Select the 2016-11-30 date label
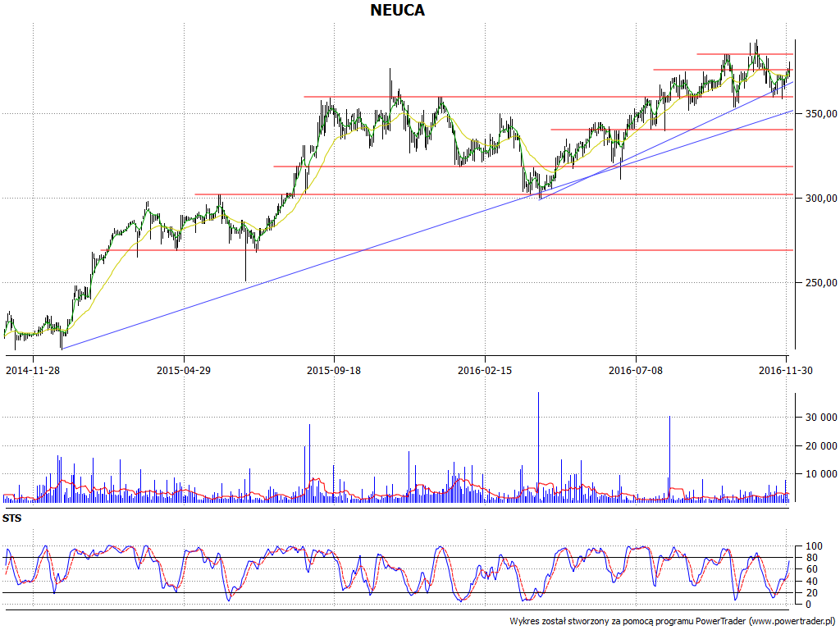 pyautogui.click(x=786, y=371)
